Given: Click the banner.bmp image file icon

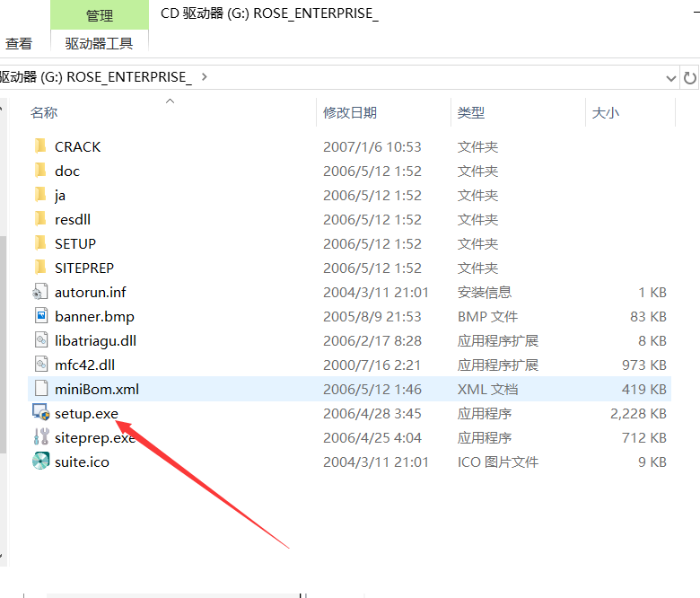Looking at the screenshot, I should (x=41, y=316).
